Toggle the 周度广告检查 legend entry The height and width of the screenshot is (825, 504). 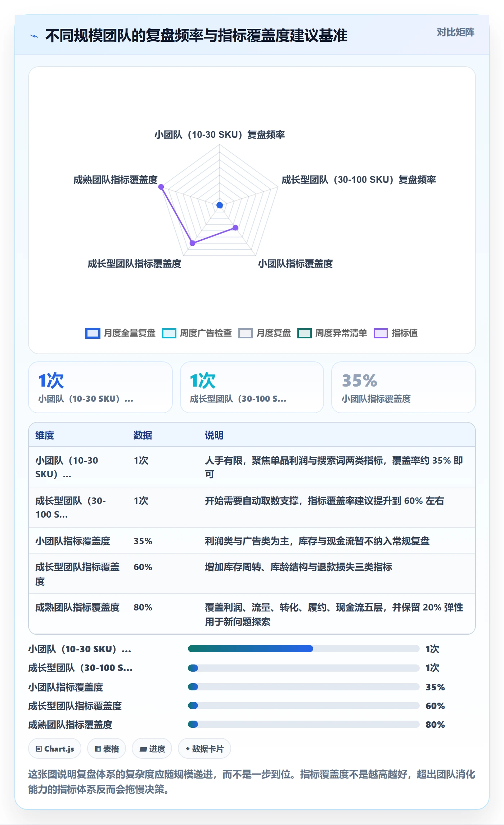click(x=197, y=333)
